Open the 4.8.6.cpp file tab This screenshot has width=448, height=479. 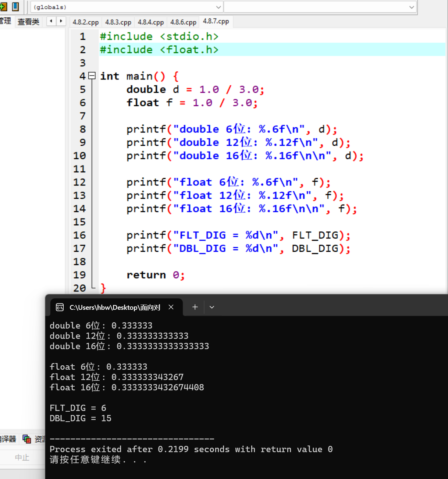pos(183,22)
